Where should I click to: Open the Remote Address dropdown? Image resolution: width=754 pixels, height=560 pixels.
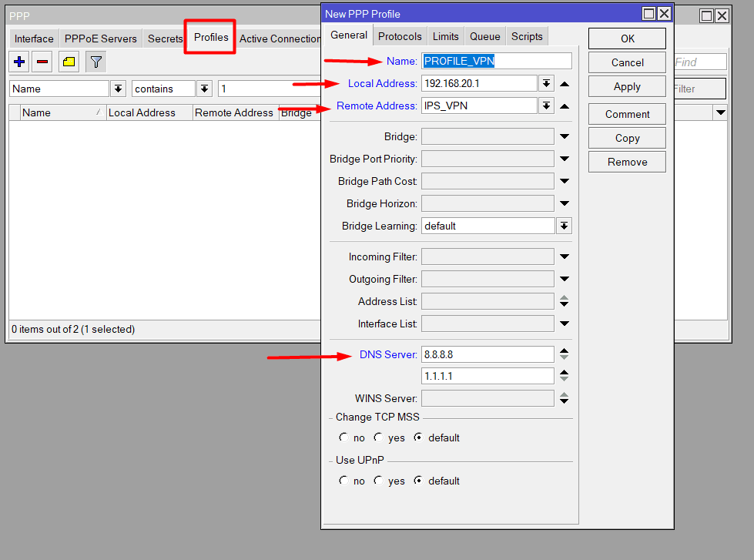[x=546, y=106]
